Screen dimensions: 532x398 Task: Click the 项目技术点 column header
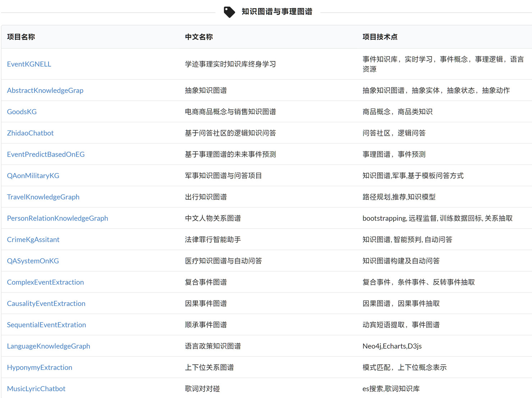coord(380,37)
